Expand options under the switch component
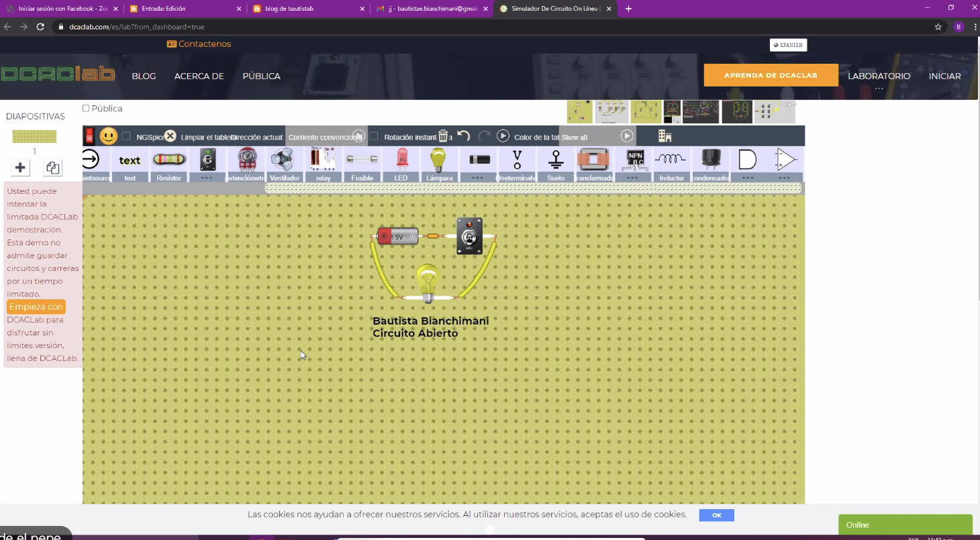980x540 pixels. tap(207, 178)
